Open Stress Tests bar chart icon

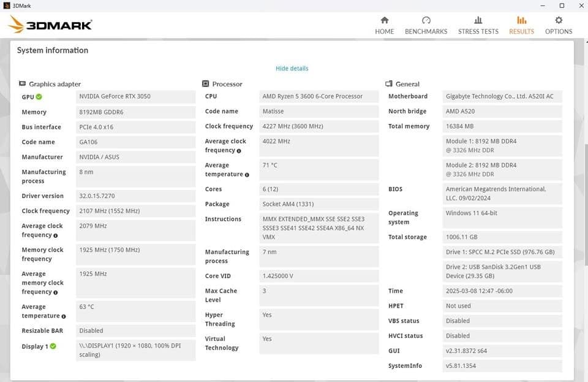(x=478, y=20)
